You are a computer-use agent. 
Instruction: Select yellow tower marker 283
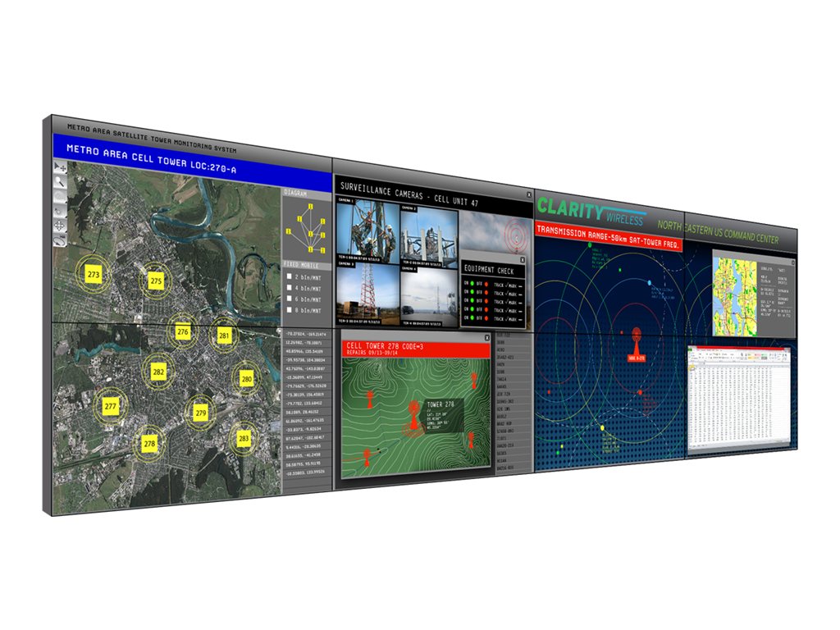coord(244,438)
